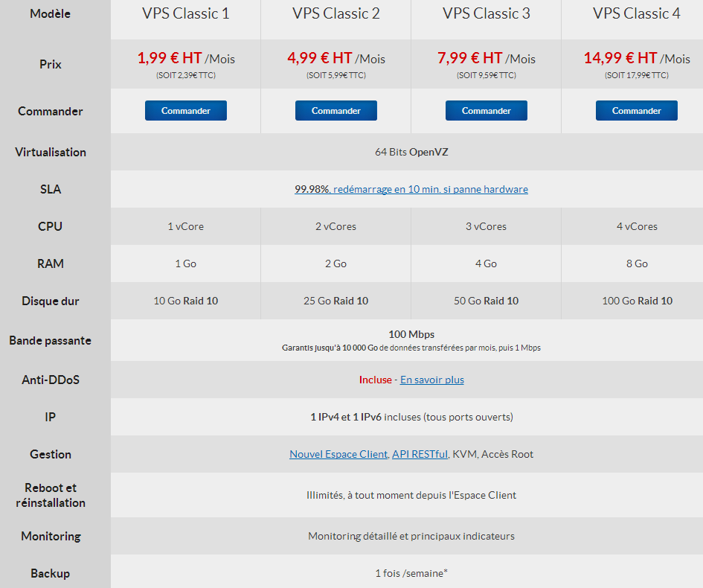Click the Bande passante row label
The width and height of the screenshot is (703, 588).
click(51, 341)
